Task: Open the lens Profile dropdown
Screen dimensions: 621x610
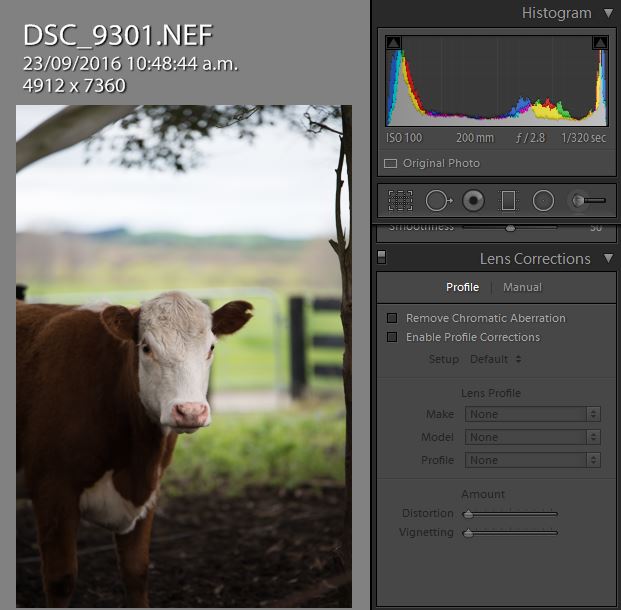Action: pos(533,460)
